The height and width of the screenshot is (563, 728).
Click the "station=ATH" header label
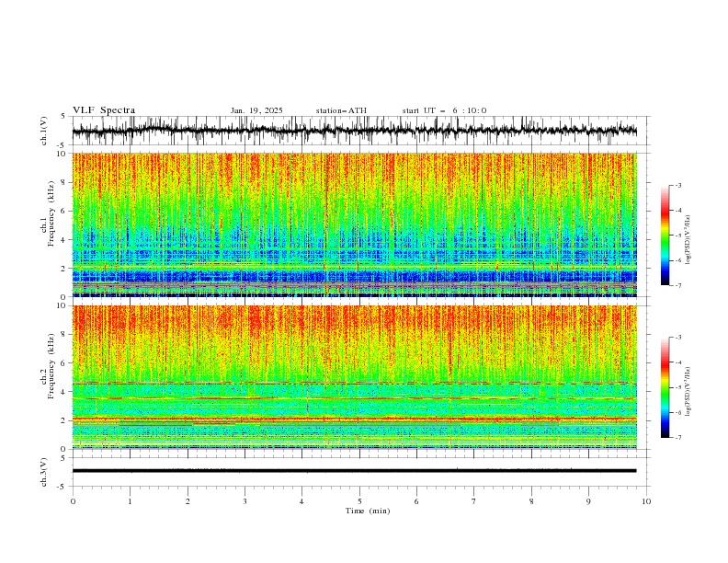point(341,110)
